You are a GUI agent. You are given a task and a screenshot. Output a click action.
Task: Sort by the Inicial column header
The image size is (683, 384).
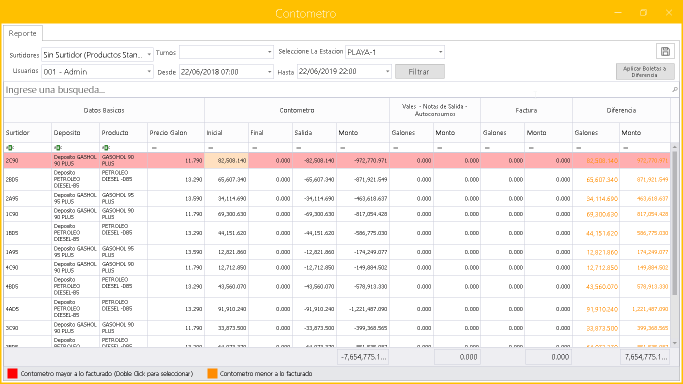tap(227, 133)
